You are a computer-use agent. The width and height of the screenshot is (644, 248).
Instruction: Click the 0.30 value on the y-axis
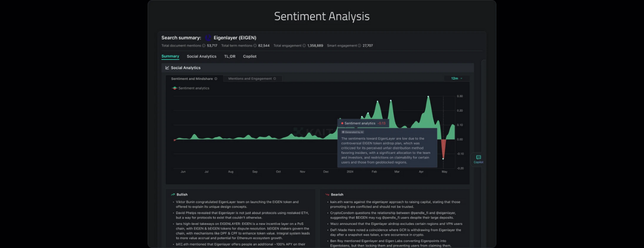[460, 96]
